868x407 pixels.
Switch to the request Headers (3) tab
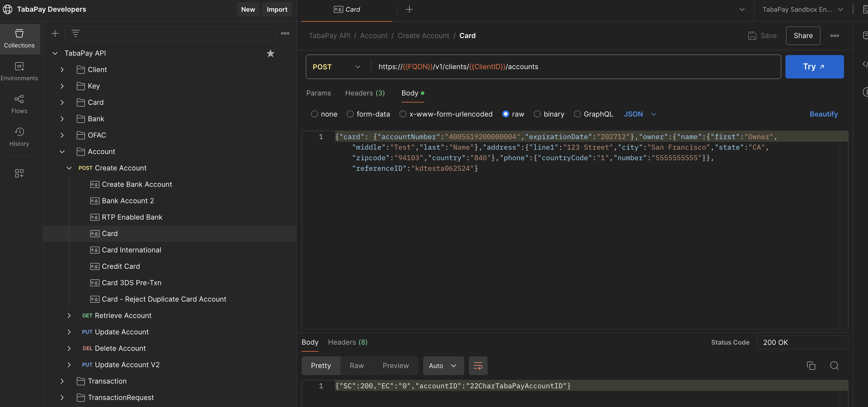coord(365,93)
